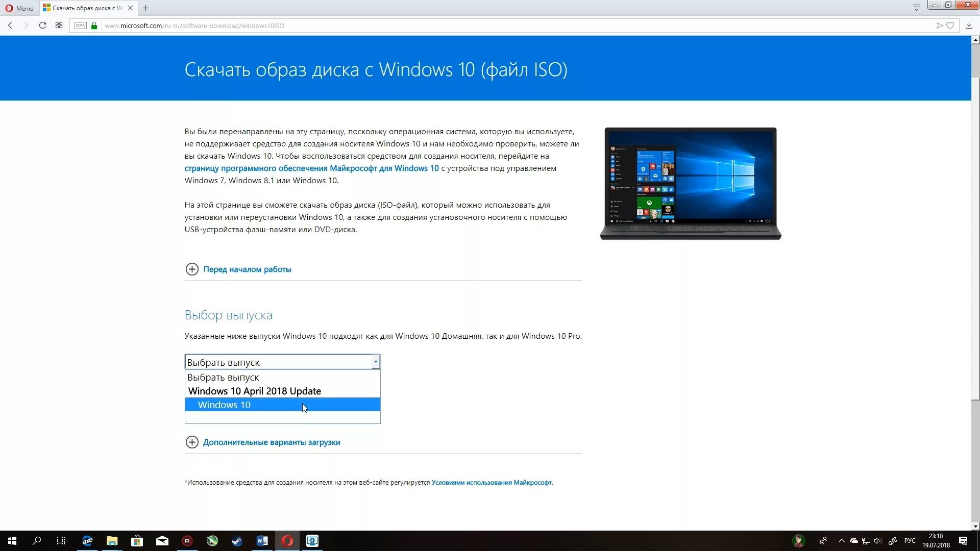
Task: Go back to previous page
Action: [x=10, y=26]
